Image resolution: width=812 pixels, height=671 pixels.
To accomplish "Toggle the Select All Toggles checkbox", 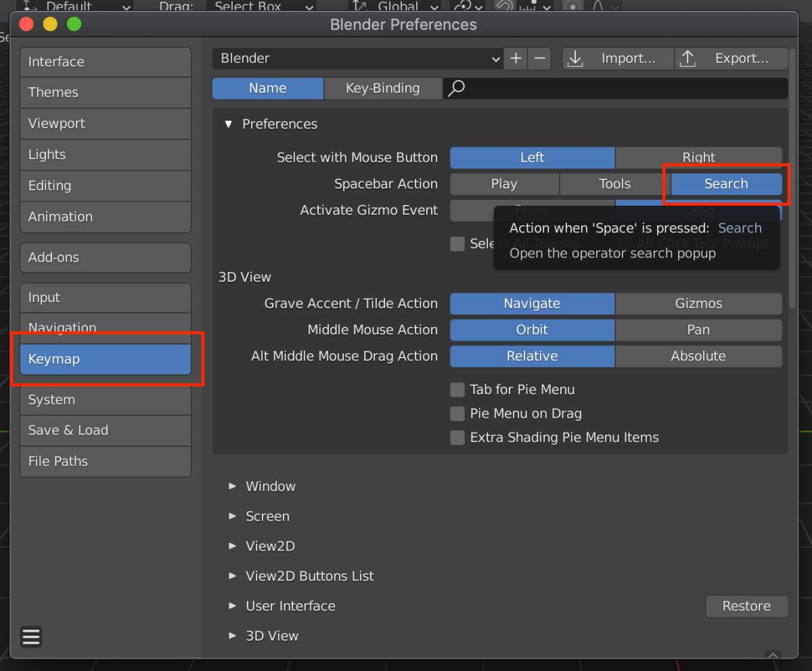I will [x=457, y=244].
